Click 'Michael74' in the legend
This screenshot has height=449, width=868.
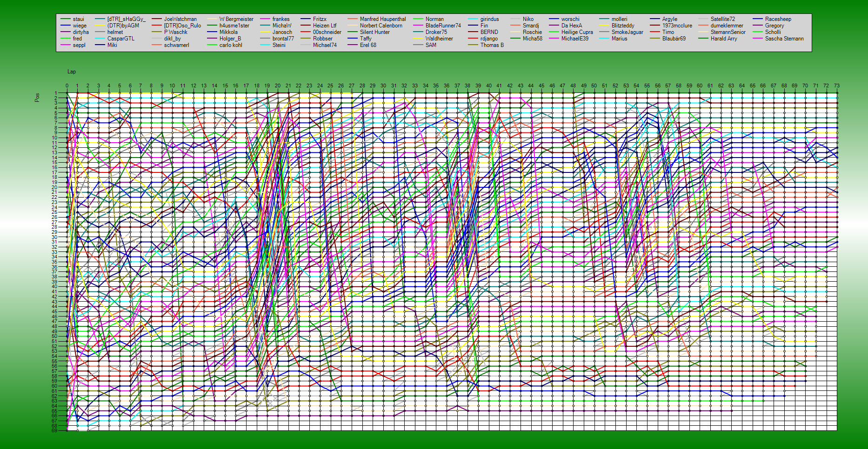pyautogui.click(x=325, y=45)
